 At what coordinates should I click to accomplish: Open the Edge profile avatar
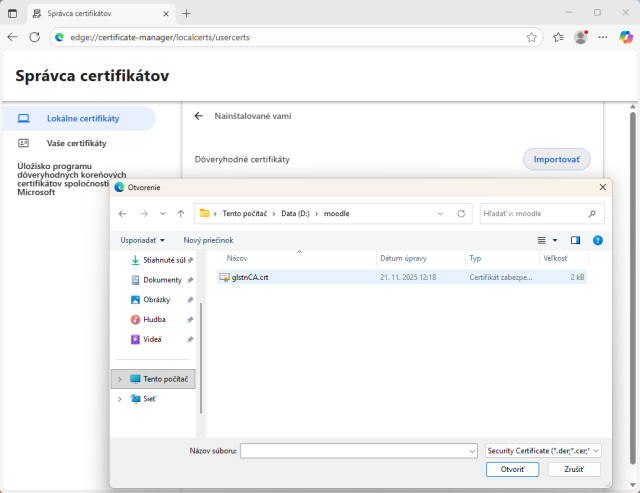tap(580, 37)
